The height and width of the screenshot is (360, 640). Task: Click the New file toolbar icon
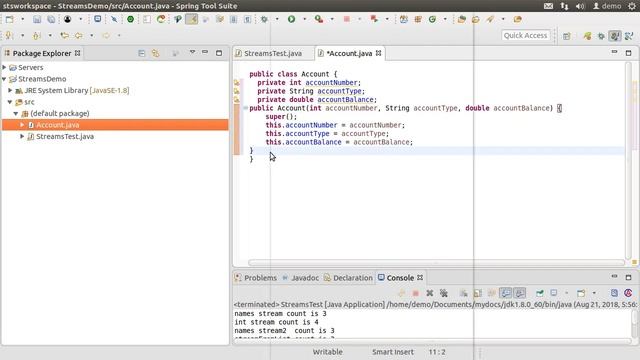[x=9, y=19]
